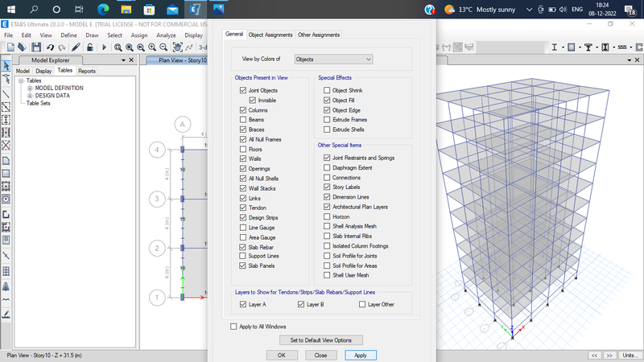The height and width of the screenshot is (362, 644).
Task: Open the View by Colors of dropdown
Action: click(333, 59)
